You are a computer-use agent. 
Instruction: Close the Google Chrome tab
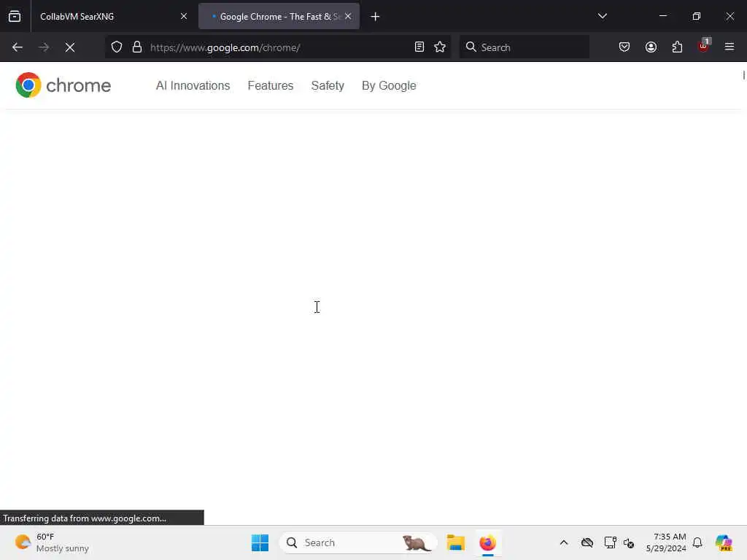[348, 16]
